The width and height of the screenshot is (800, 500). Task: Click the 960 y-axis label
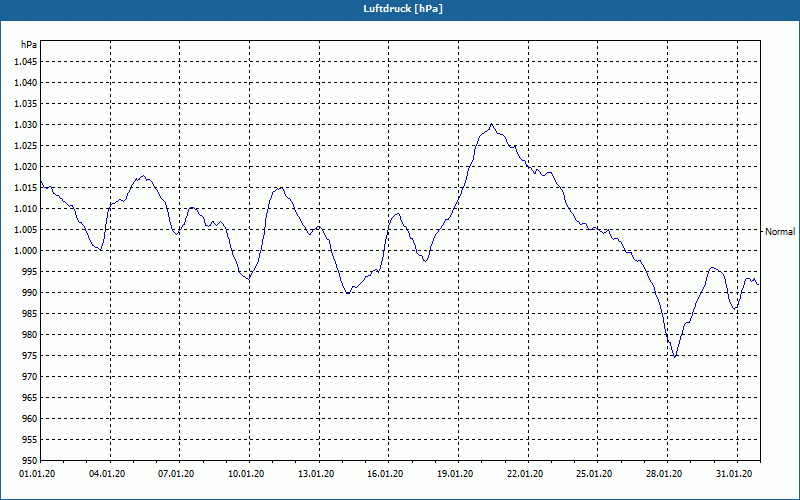[x=30, y=418]
